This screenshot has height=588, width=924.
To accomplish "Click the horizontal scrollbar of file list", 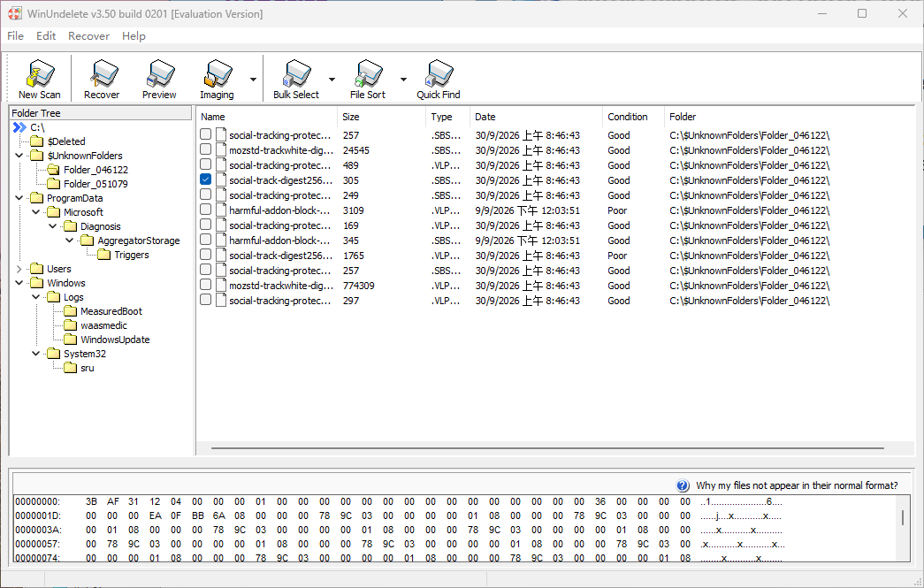I will pyautogui.click(x=547, y=448).
